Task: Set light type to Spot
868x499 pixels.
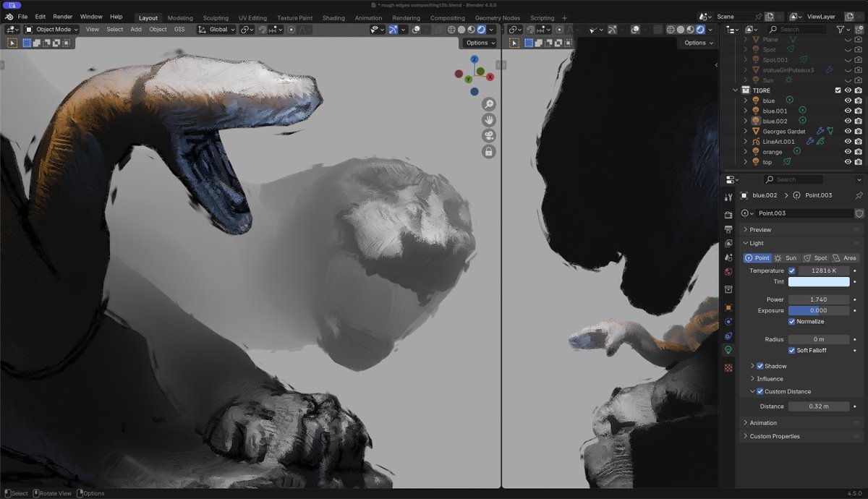Action: click(815, 257)
